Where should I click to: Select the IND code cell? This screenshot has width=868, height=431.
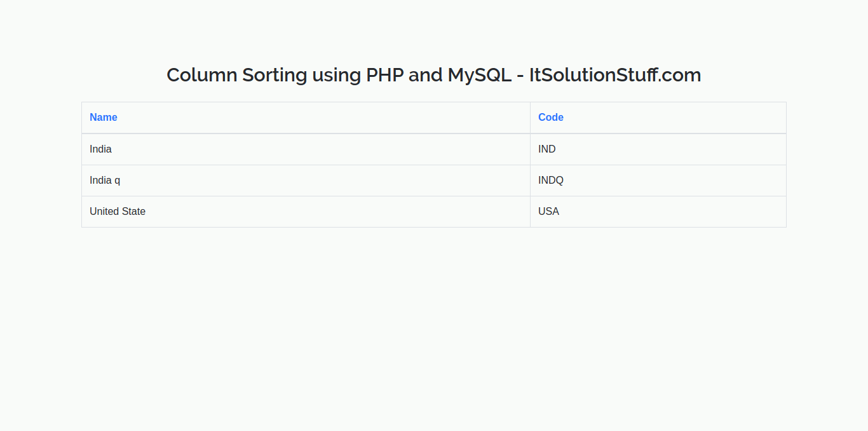point(658,149)
